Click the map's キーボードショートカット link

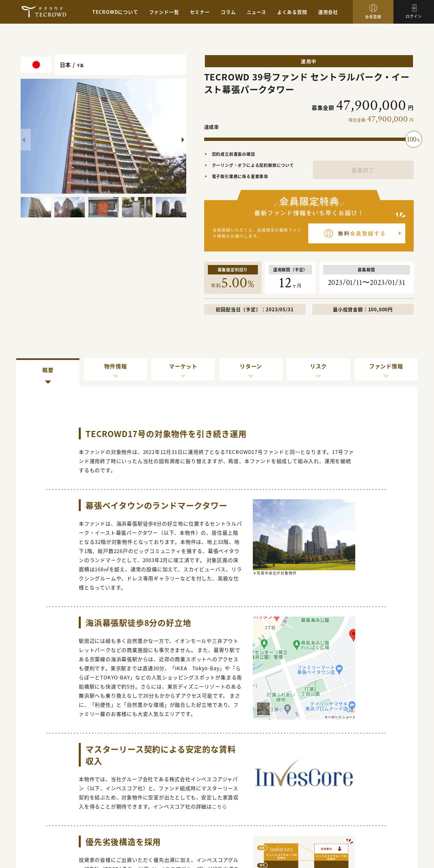pyautogui.click(x=340, y=717)
